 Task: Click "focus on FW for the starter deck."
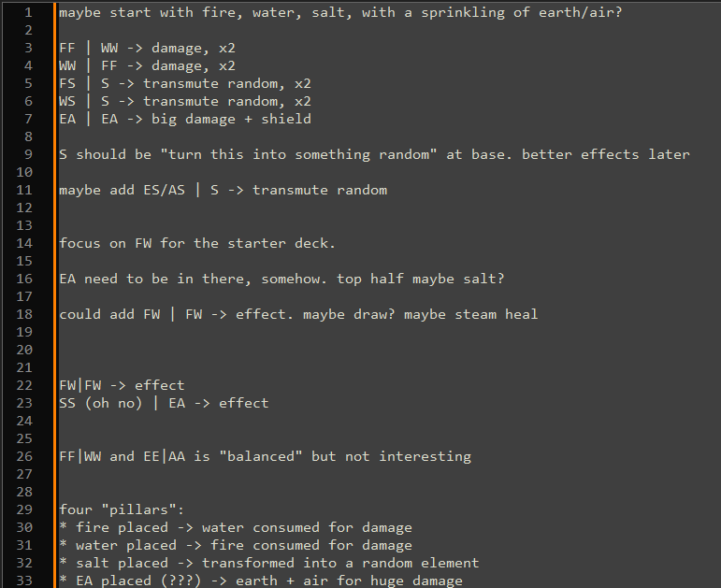[x=196, y=244]
